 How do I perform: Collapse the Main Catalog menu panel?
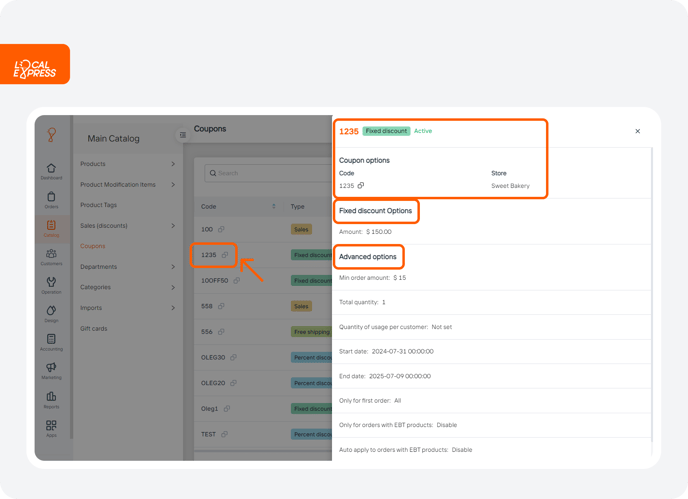click(183, 135)
